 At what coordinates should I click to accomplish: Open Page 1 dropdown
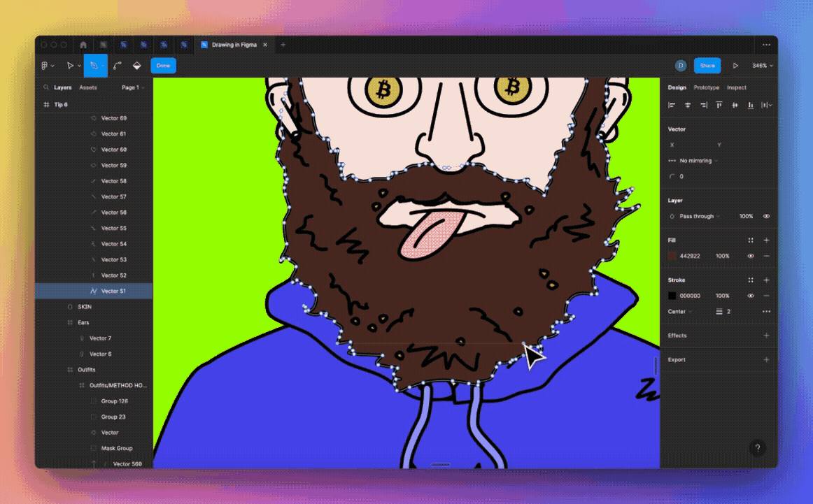coord(133,87)
